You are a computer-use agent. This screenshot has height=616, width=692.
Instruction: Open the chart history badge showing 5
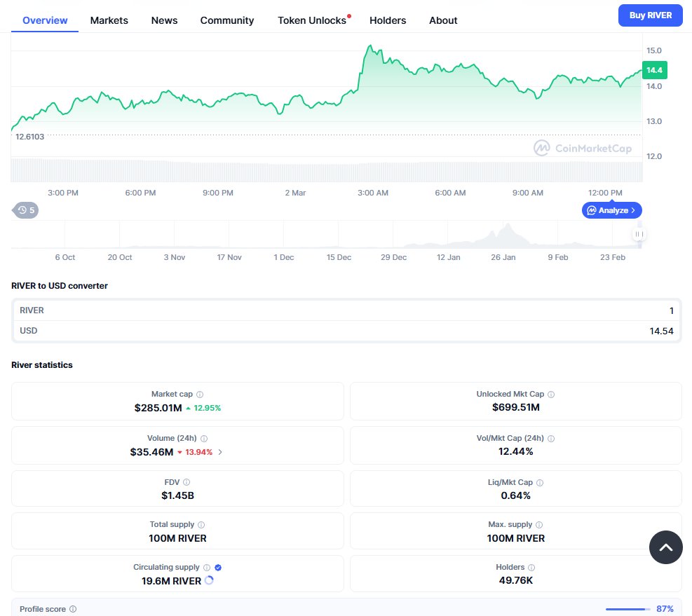pos(26,210)
